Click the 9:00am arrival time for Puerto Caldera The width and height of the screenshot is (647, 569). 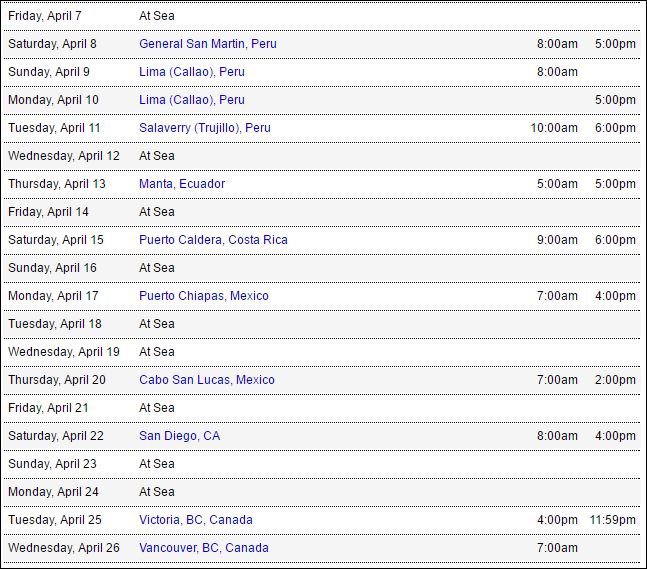[557, 240]
